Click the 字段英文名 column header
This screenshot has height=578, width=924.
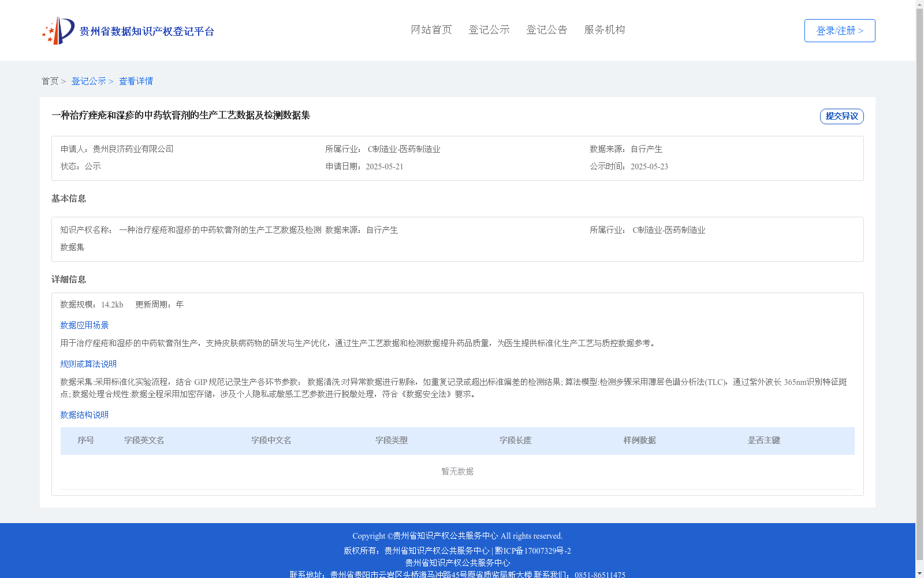pyautogui.click(x=144, y=440)
